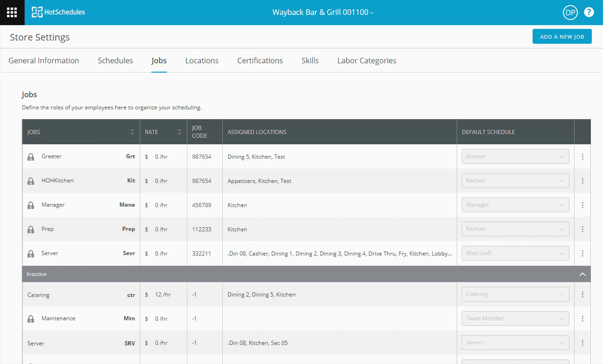Screen dimensions: 603x364
Task: Click the Server job row name
Action: point(50,253)
